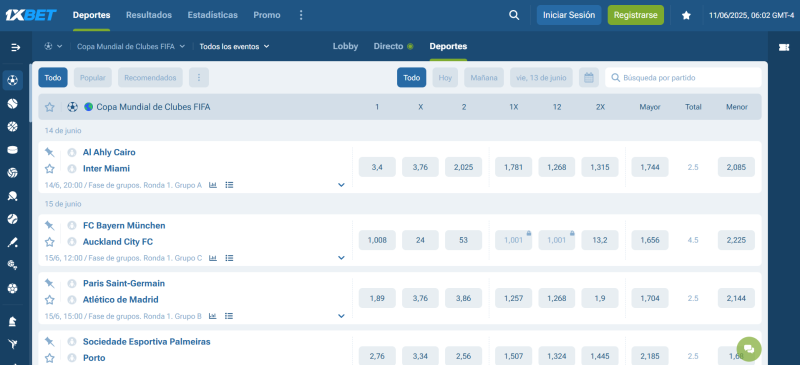Pin the Paris Saint-Germain match
Screen dimensions: 800x365
(x=49, y=283)
